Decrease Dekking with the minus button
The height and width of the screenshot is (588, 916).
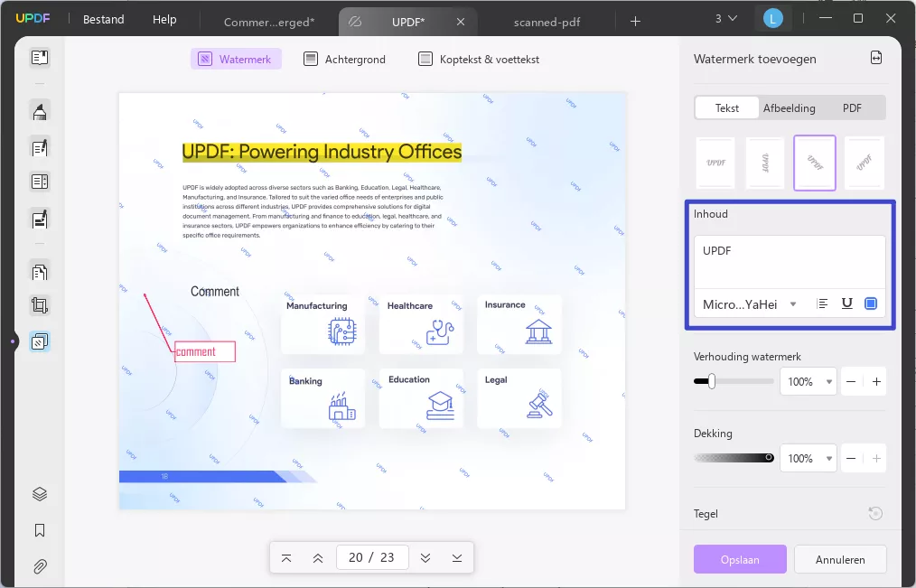pos(851,458)
